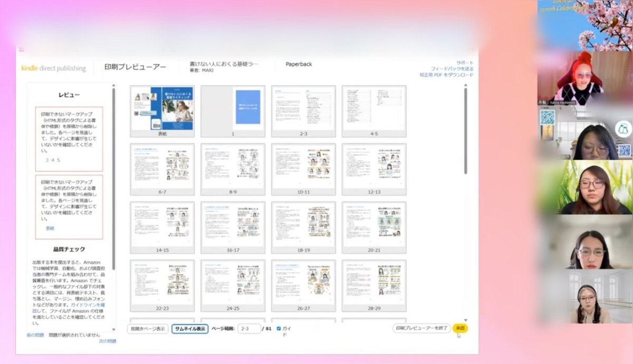
Task: Click the thumbnail grid vertical scrollbar
Action: [x=465, y=132]
